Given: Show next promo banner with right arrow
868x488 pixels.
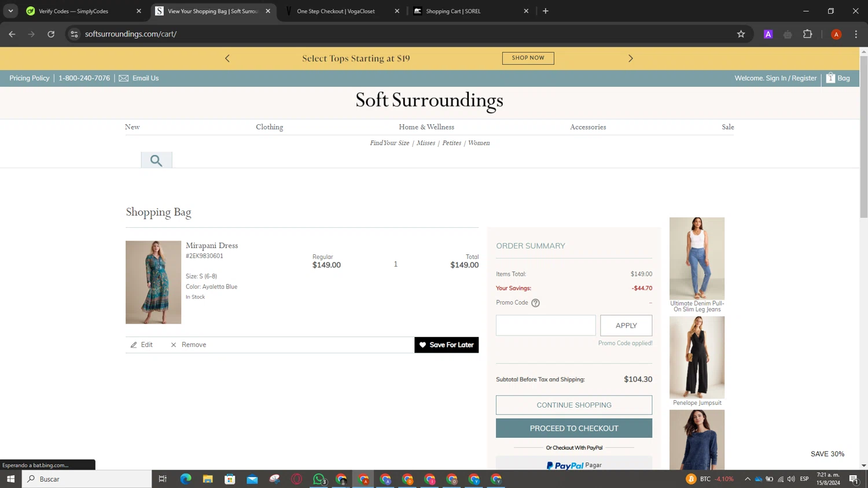Looking at the screenshot, I should pos(631,58).
